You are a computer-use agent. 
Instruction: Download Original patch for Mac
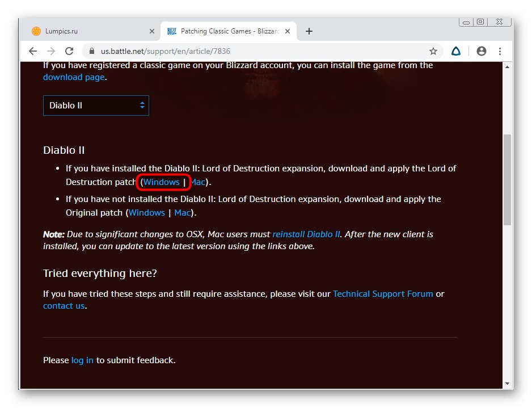click(183, 213)
